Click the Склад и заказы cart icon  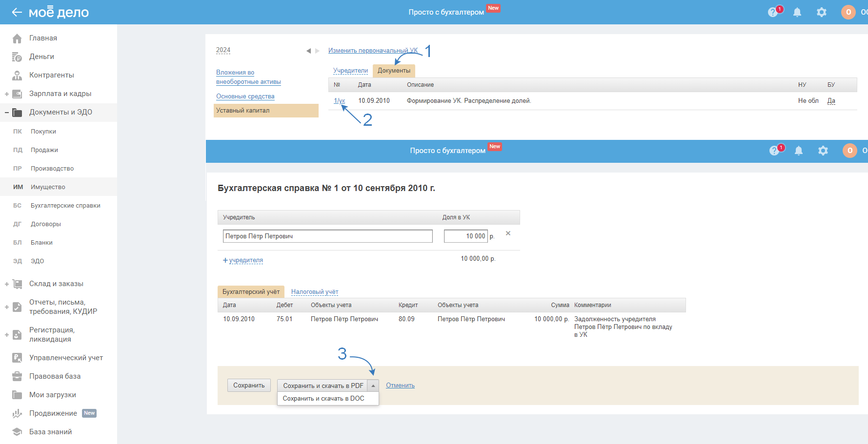(x=17, y=284)
